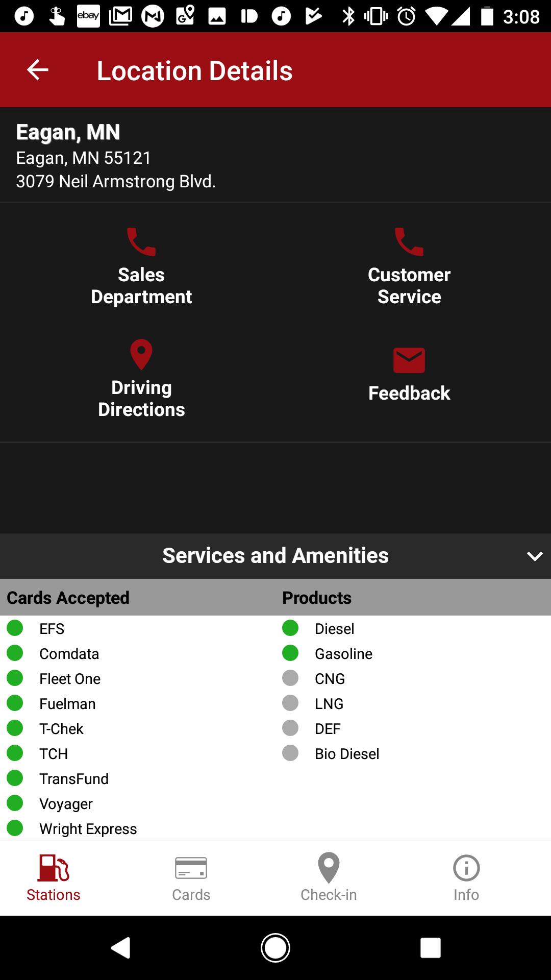Tap the gray indicator next to CNG
551x980 pixels.
click(x=290, y=678)
